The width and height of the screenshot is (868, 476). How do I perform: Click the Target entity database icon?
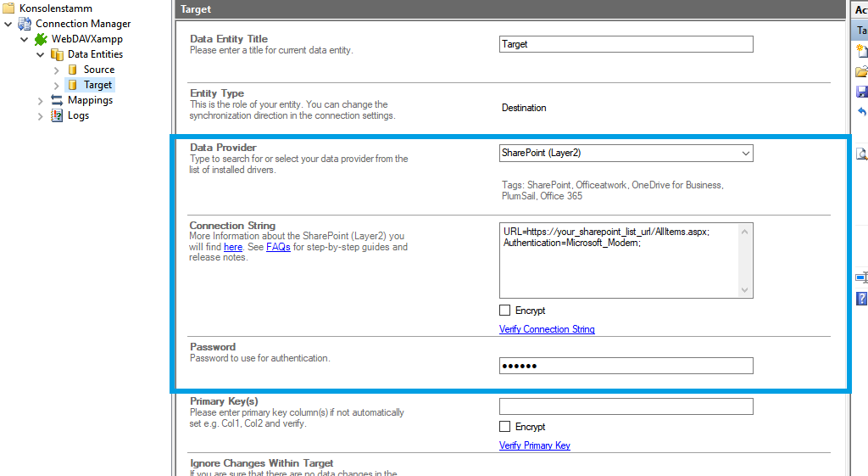[x=73, y=85]
